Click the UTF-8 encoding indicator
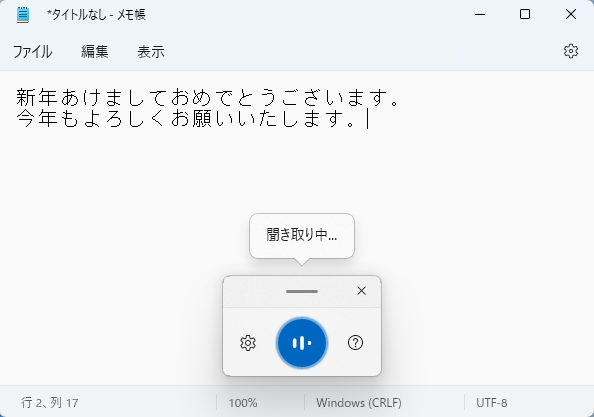Viewport: 594px width, 417px height. tap(492, 403)
